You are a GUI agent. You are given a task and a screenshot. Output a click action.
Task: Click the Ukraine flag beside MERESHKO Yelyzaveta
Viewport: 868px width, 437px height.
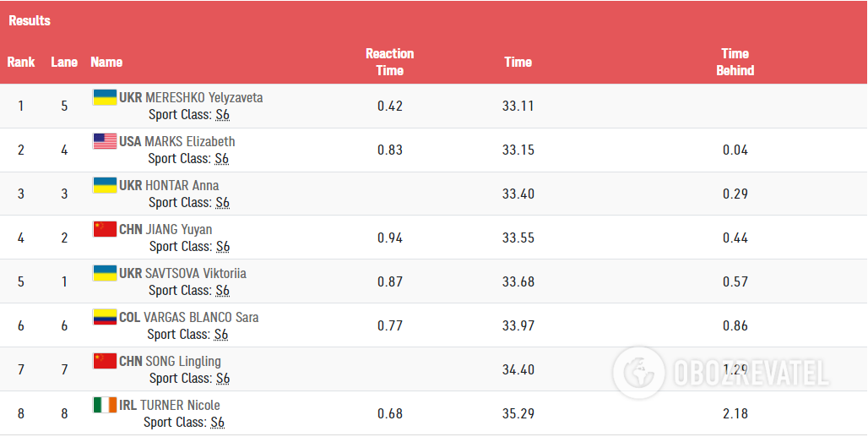pos(105,97)
